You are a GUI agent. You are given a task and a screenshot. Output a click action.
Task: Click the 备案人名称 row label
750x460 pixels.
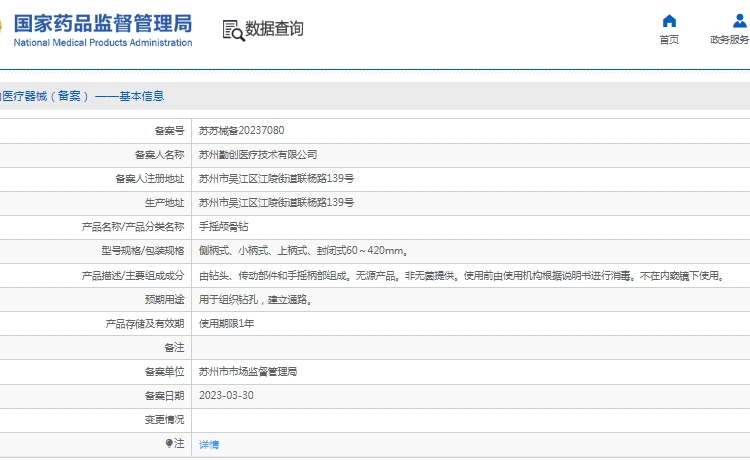click(x=159, y=155)
